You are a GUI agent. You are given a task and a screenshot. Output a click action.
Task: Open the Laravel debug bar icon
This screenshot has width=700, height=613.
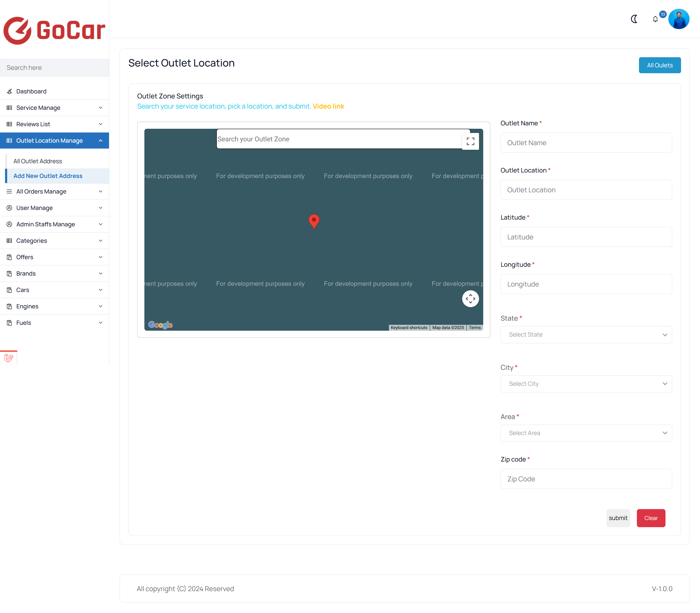click(x=9, y=358)
